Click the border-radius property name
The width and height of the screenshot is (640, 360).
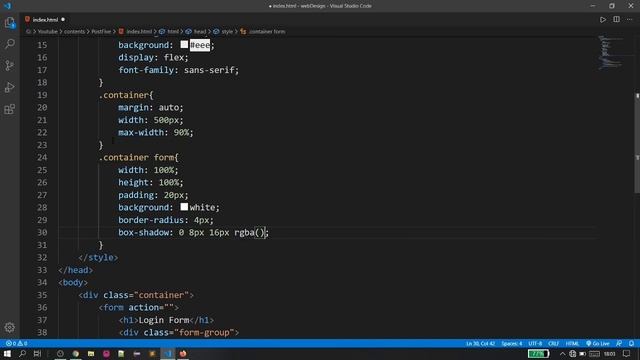click(151, 220)
